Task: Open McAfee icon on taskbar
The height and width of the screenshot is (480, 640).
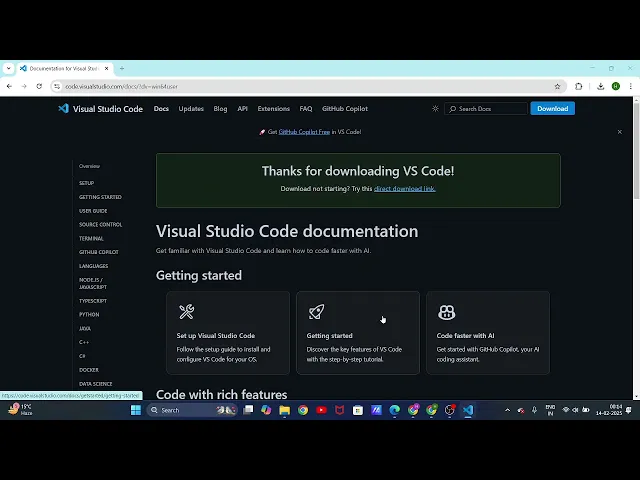Action: click(x=340, y=410)
